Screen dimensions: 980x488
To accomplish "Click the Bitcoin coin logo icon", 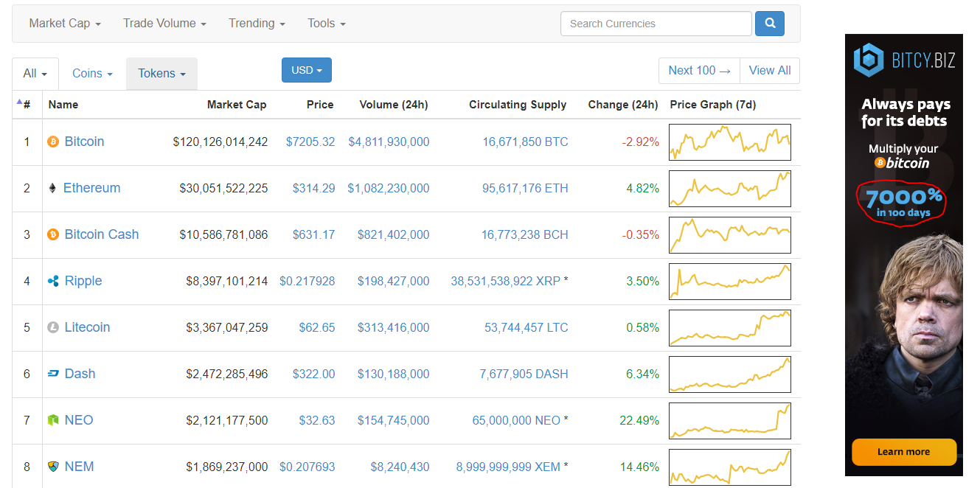I will coord(53,142).
